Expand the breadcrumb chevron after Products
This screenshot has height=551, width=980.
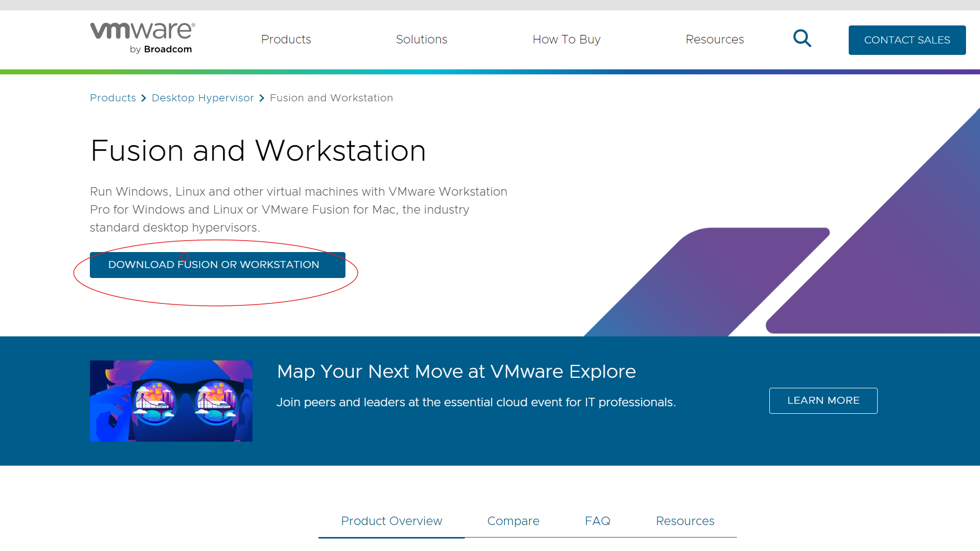coord(144,98)
